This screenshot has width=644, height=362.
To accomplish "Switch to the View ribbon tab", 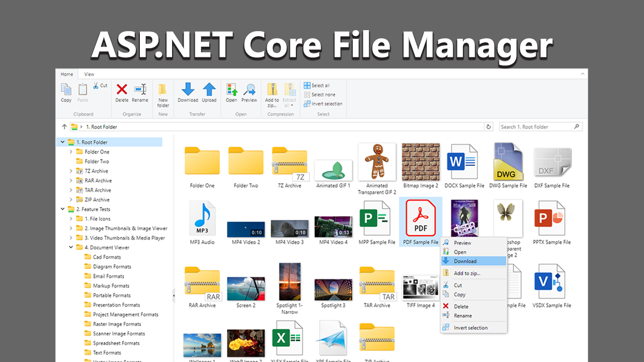I will pos(89,74).
